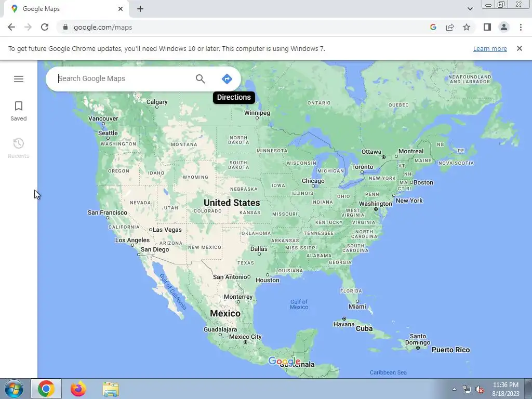Open the Chrome profile avatar

coord(504,27)
